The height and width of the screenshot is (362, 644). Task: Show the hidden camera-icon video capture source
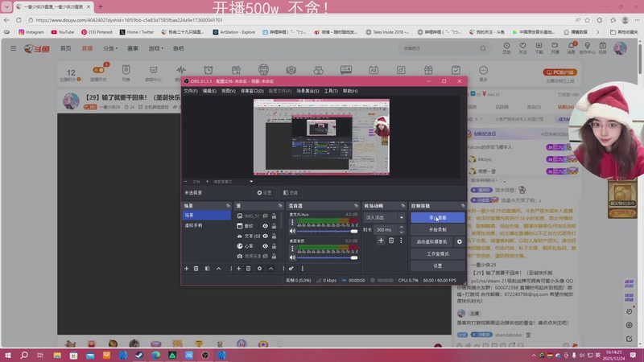click(266, 256)
